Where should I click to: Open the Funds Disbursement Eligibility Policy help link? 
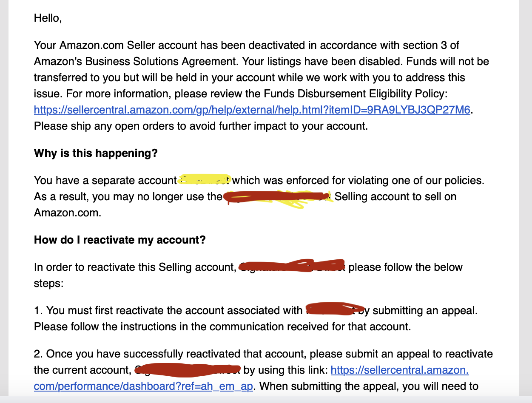coord(252,110)
